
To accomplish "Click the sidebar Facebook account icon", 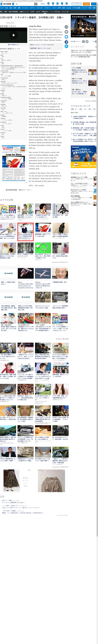I will click(x=83, y=41).
